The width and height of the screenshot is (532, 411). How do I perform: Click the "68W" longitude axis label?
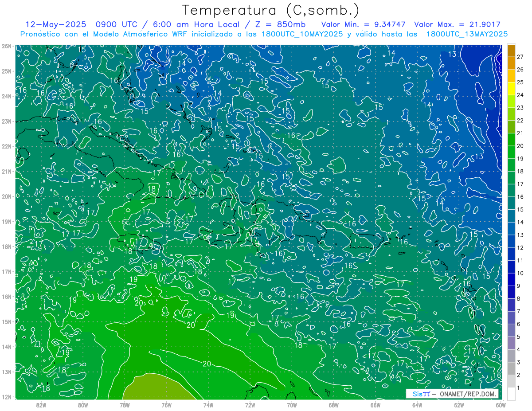point(334,405)
